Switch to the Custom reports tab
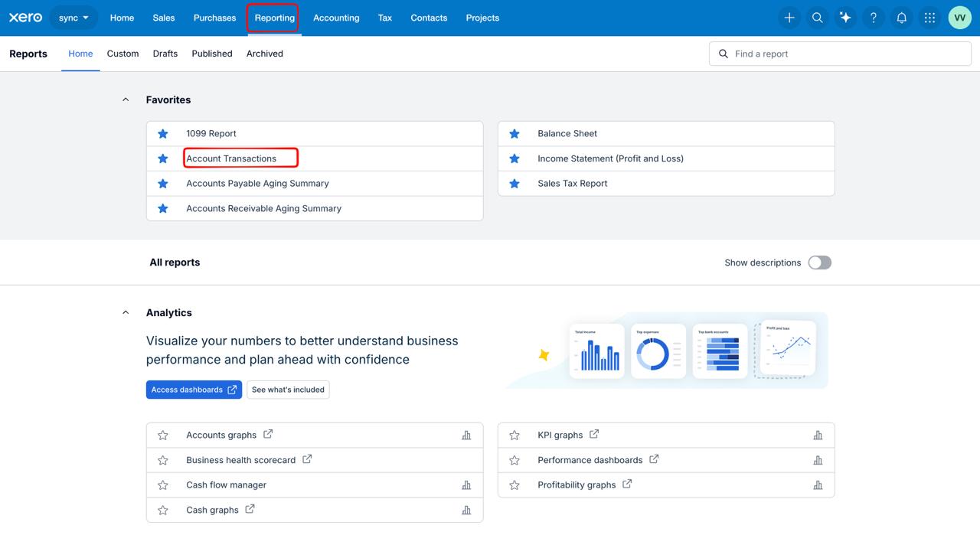The image size is (980, 535). pyautogui.click(x=122, y=54)
